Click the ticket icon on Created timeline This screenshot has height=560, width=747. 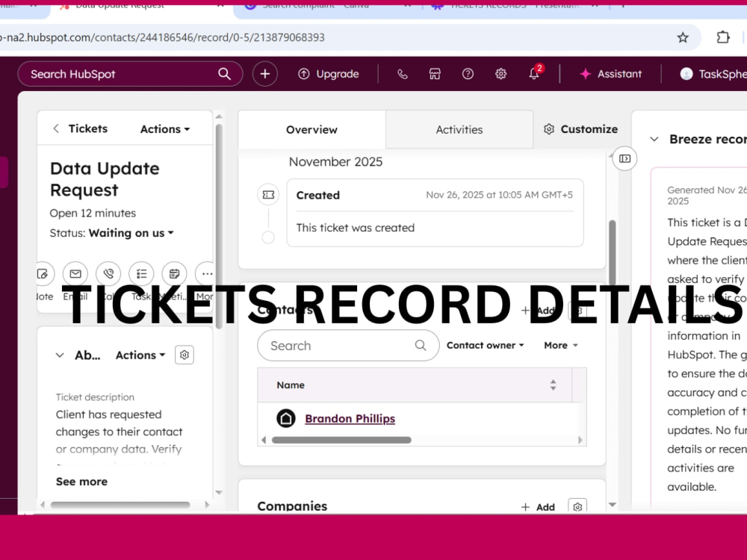pyautogui.click(x=268, y=195)
